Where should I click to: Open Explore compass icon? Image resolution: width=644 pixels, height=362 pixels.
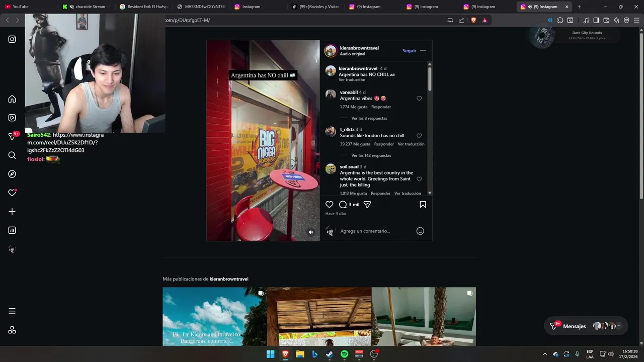click(12, 174)
